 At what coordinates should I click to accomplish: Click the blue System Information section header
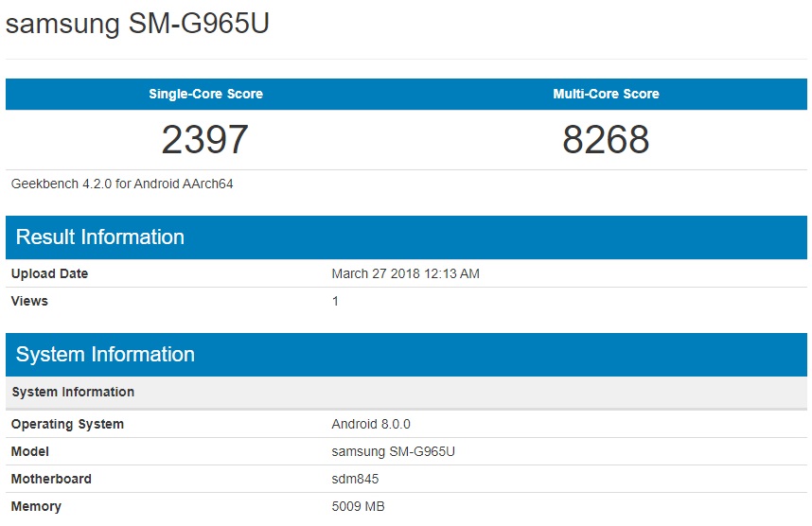tap(105, 354)
